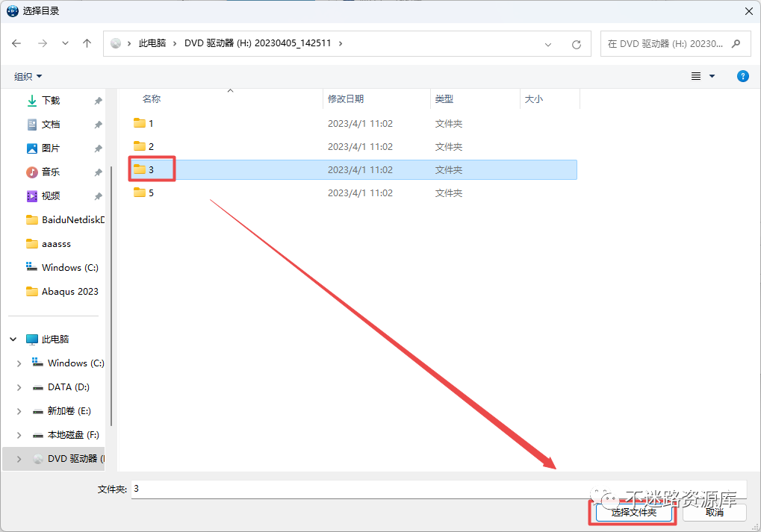Confirm with 选择文件夹 button
This screenshot has height=532, width=761.
633,513
